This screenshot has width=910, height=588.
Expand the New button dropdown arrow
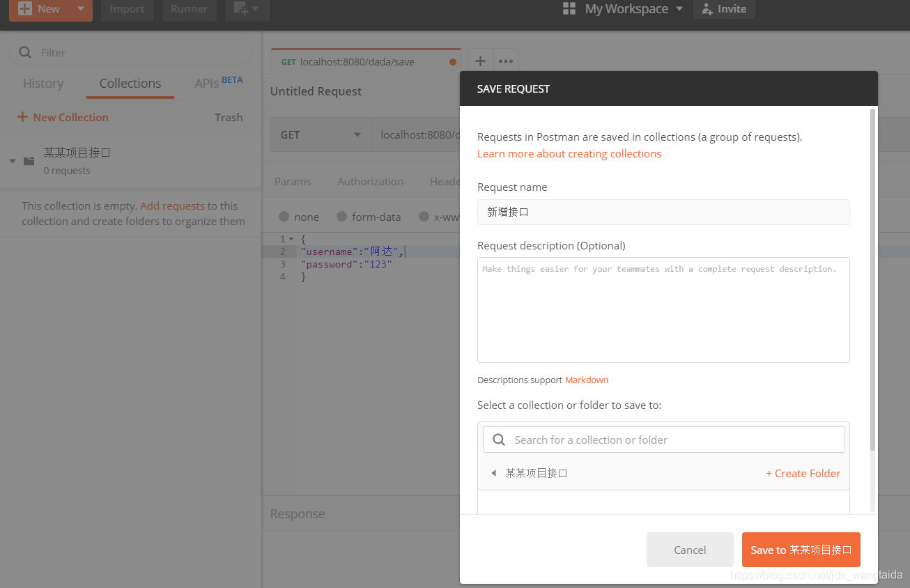point(80,9)
